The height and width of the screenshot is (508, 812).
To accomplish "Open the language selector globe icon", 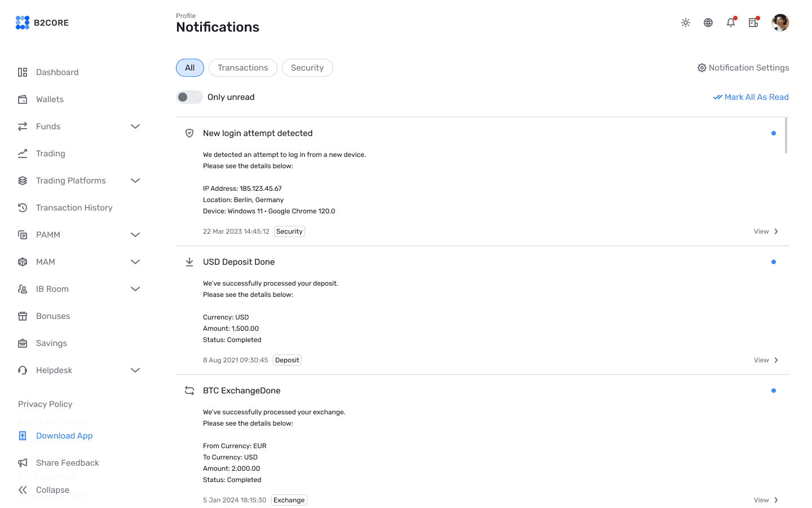I will 708,23.
